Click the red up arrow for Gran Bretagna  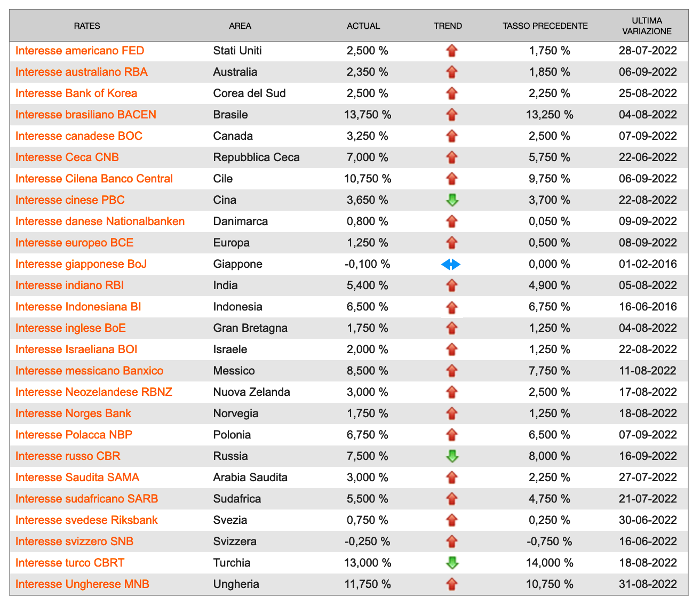452,328
